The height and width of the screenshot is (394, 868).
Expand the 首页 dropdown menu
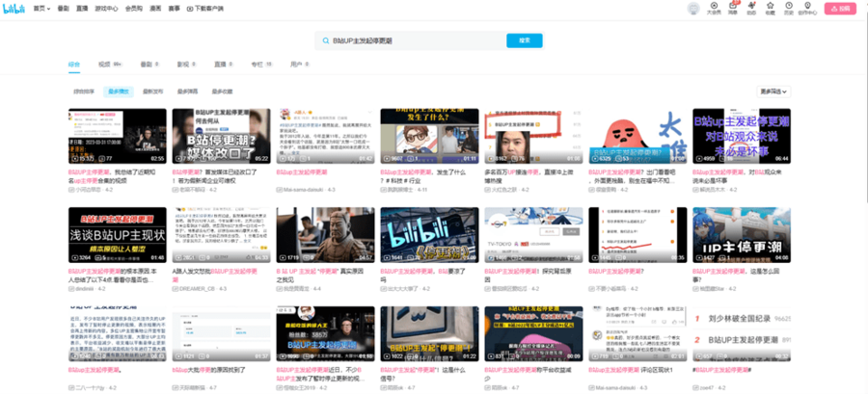41,8
